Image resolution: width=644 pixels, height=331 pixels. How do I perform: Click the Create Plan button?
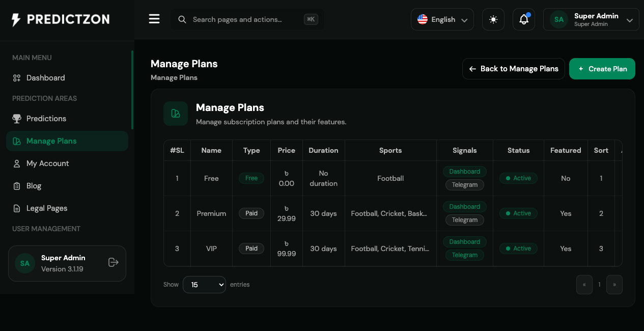pos(602,69)
